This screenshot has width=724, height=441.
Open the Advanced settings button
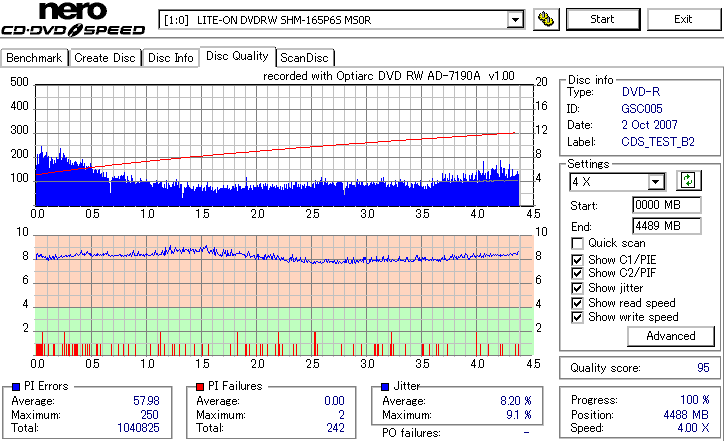click(x=670, y=336)
